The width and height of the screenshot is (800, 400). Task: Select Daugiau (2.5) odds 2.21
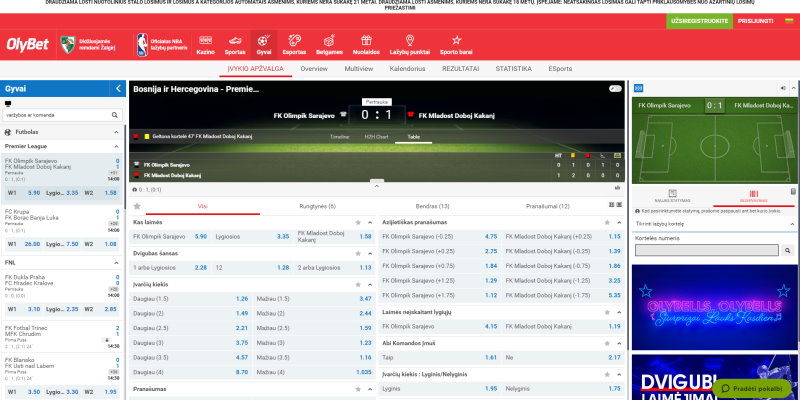(191, 328)
